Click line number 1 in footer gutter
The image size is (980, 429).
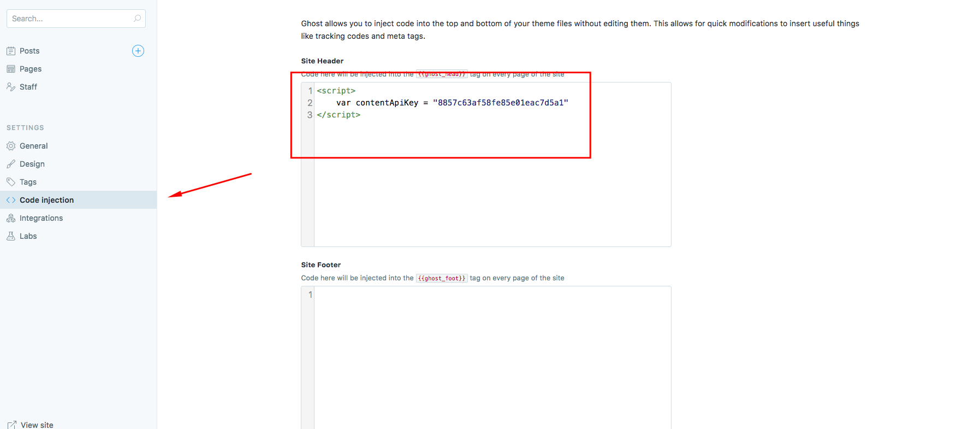[x=310, y=295]
